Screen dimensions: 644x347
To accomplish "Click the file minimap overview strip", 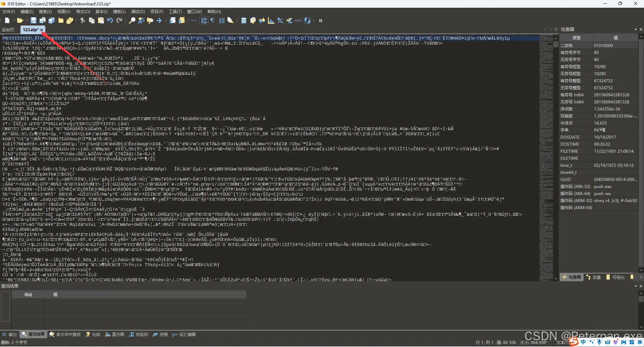I will pyautogui.click(x=546, y=158).
